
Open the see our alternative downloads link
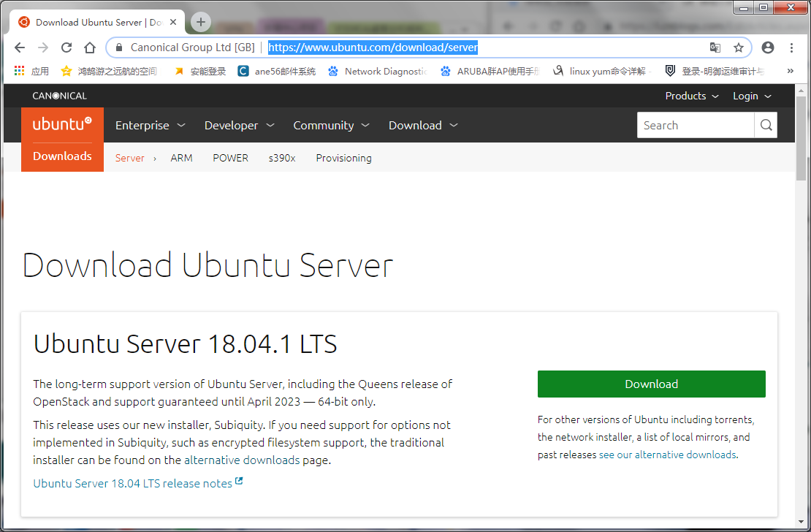coord(668,455)
